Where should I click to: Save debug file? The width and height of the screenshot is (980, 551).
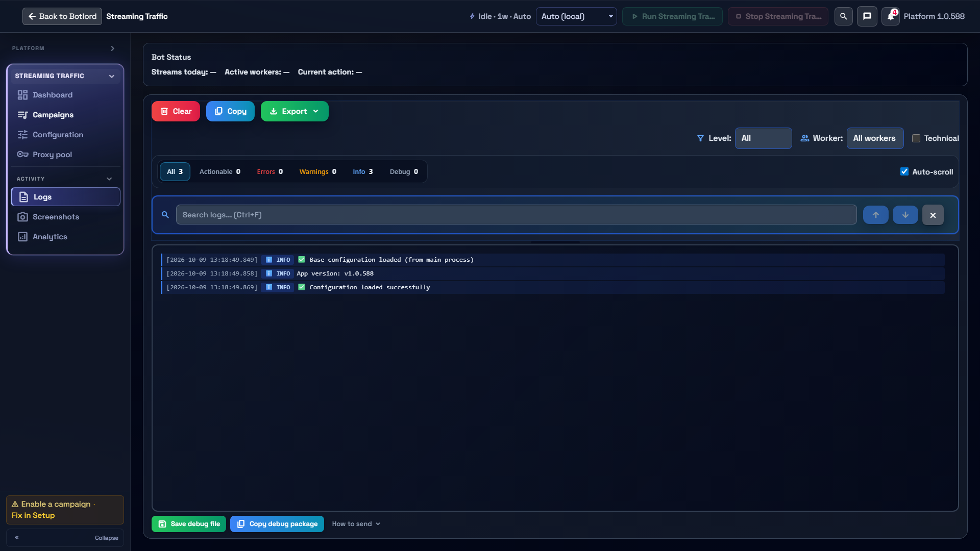(x=189, y=524)
